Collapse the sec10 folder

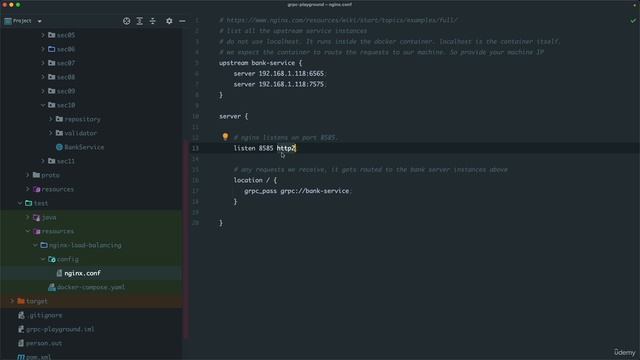tap(43, 105)
